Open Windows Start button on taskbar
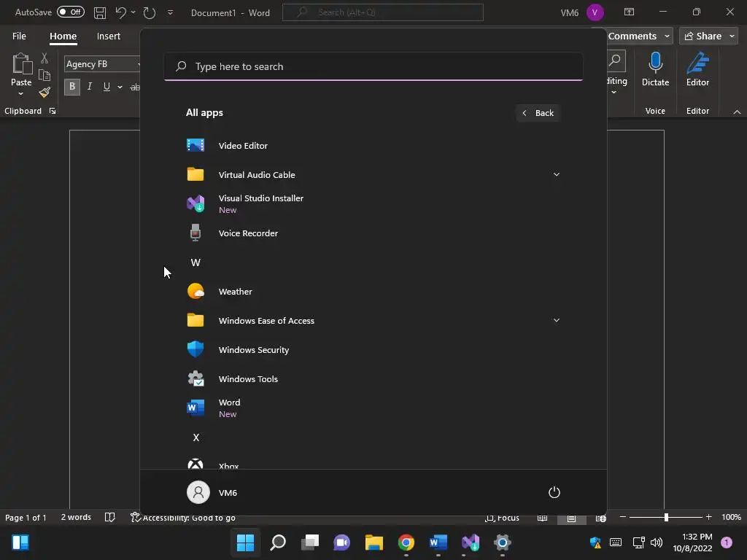Image resolution: width=747 pixels, height=560 pixels. 245,542
